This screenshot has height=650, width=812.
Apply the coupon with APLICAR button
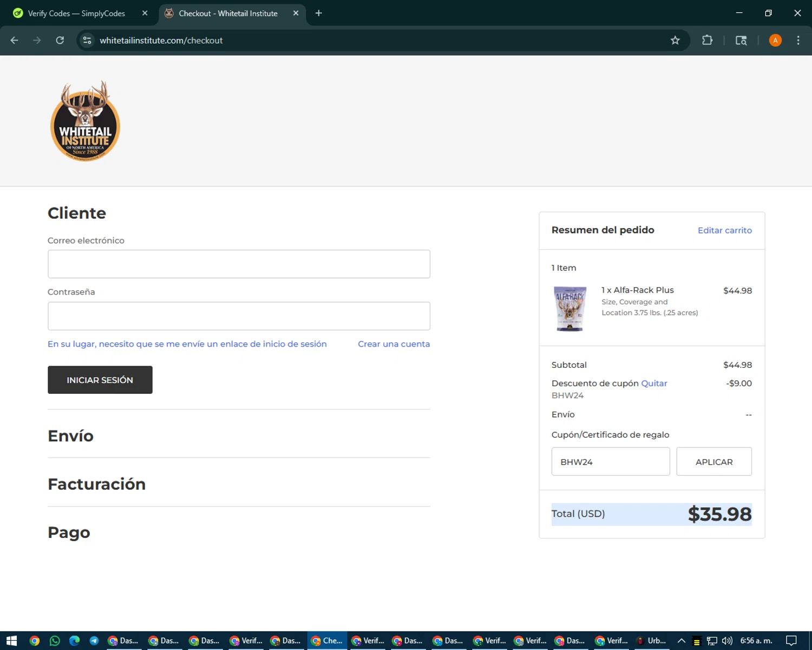coord(714,461)
